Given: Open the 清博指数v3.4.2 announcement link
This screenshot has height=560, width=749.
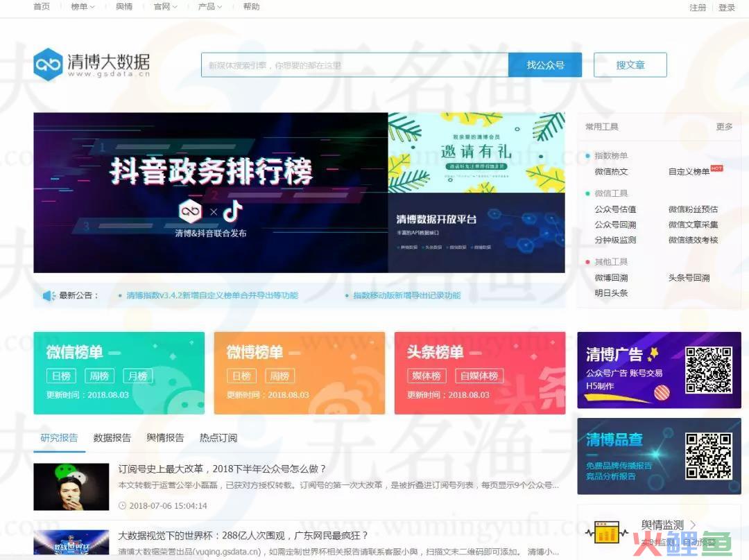Looking at the screenshot, I should click(212, 295).
